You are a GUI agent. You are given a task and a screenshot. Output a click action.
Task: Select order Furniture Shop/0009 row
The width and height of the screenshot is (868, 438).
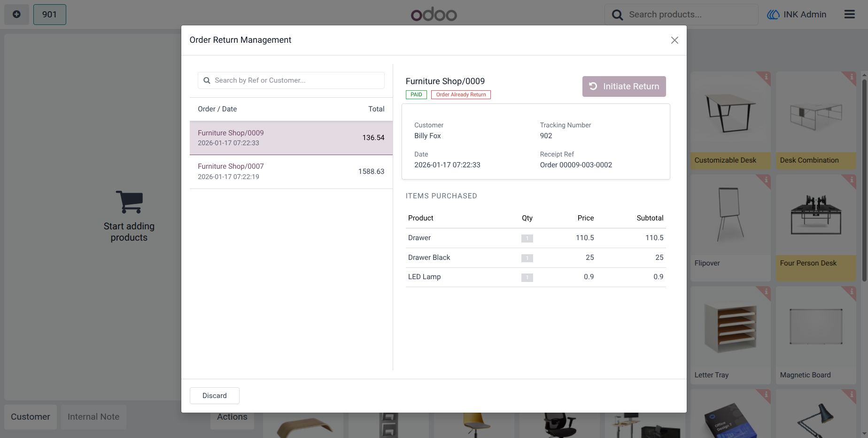click(x=291, y=138)
